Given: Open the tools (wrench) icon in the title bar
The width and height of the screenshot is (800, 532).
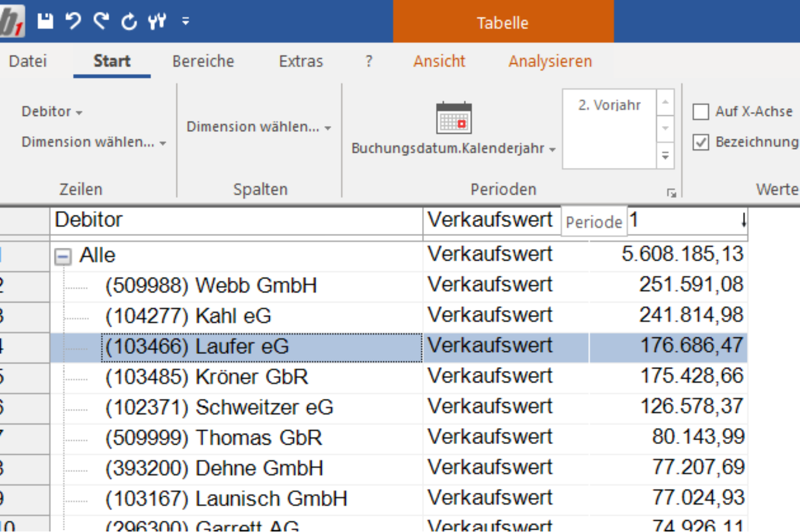Looking at the screenshot, I should coord(157,21).
